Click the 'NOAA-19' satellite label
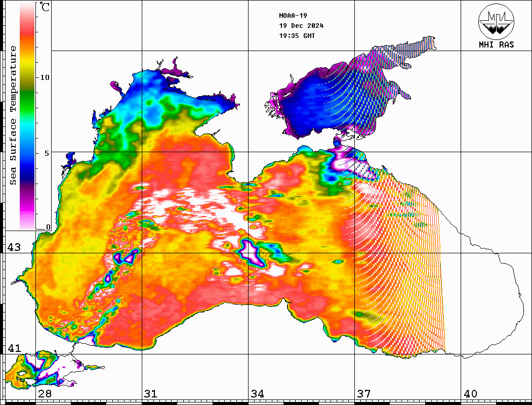Image resolution: width=532 pixels, height=405 pixels. click(x=293, y=16)
